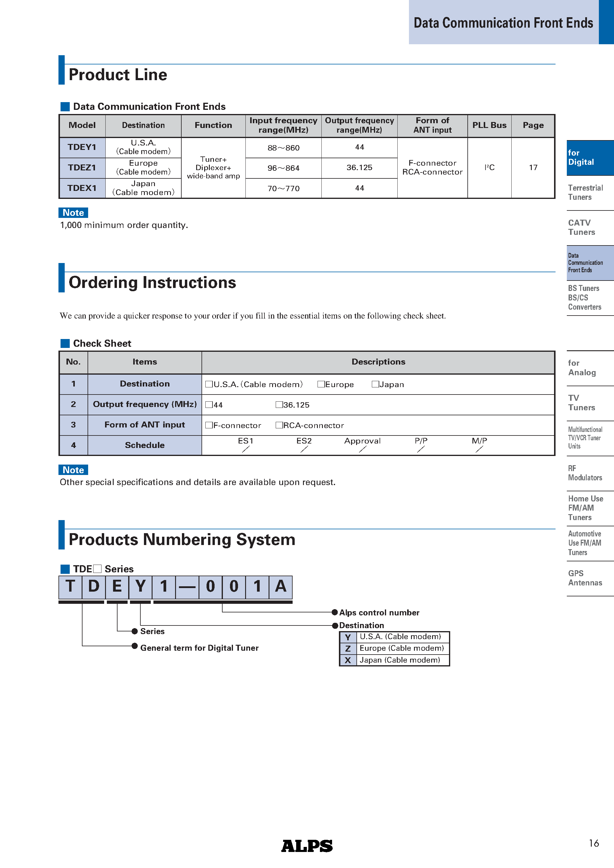Click the ALPS logo at page bottom
Image resolution: width=614 pixels, height=868 pixels.
click(307, 846)
